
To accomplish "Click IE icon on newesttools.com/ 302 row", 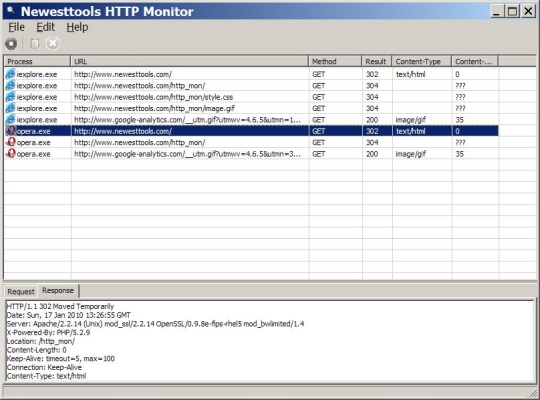I will tap(11, 74).
